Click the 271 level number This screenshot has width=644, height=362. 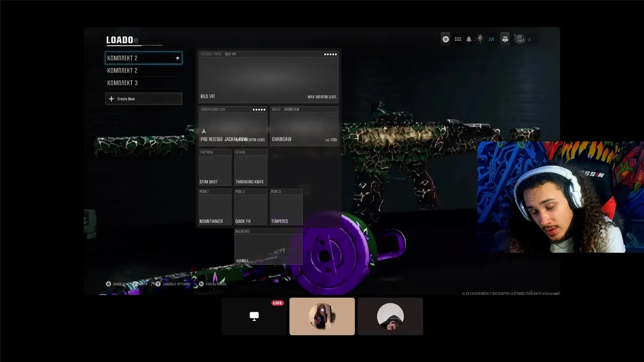[x=491, y=40]
